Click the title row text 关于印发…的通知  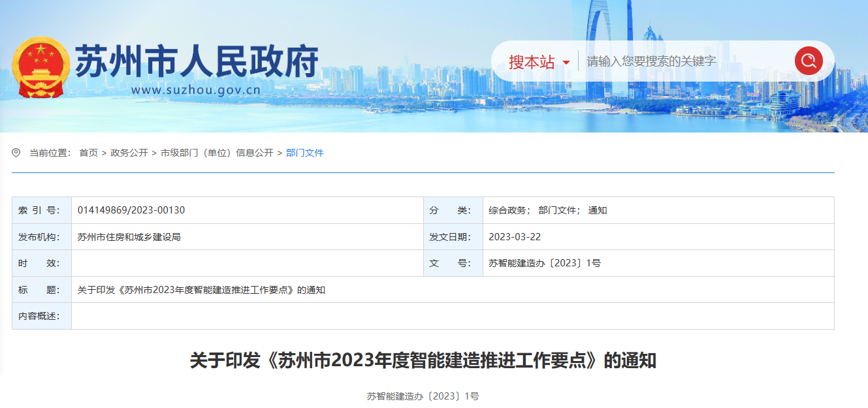[x=201, y=290]
